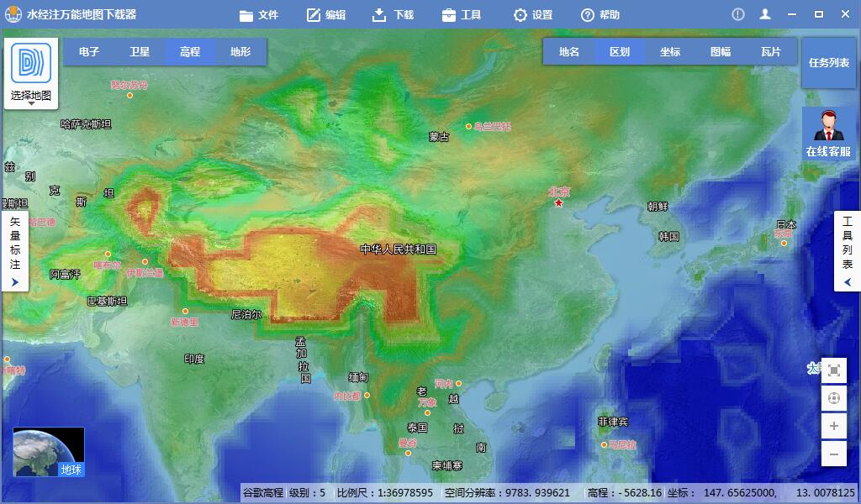Viewport: 861px width, 504px height.
Task: Open the 任务列表 panel
Action: pyautogui.click(x=828, y=63)
